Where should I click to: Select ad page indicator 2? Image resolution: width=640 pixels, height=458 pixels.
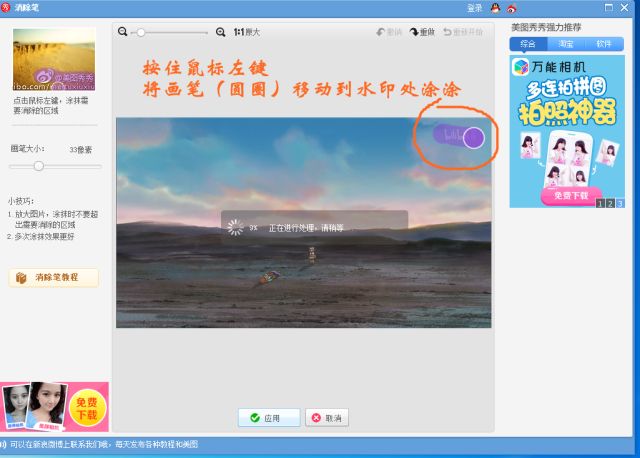tap(610, 203)
